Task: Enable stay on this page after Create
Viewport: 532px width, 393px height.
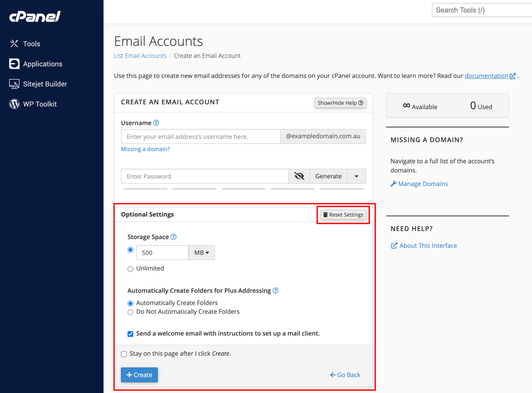Action: 124,354
